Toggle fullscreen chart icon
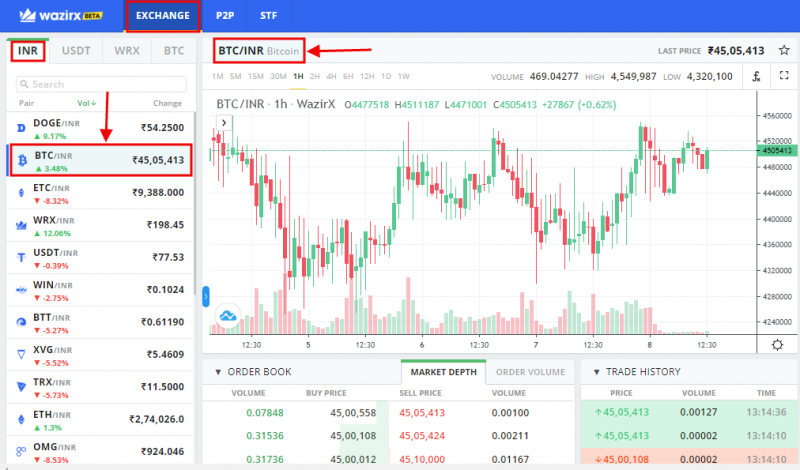Viewport: 800px width, 470px height. pyautogui.click(x=784, y=76)
